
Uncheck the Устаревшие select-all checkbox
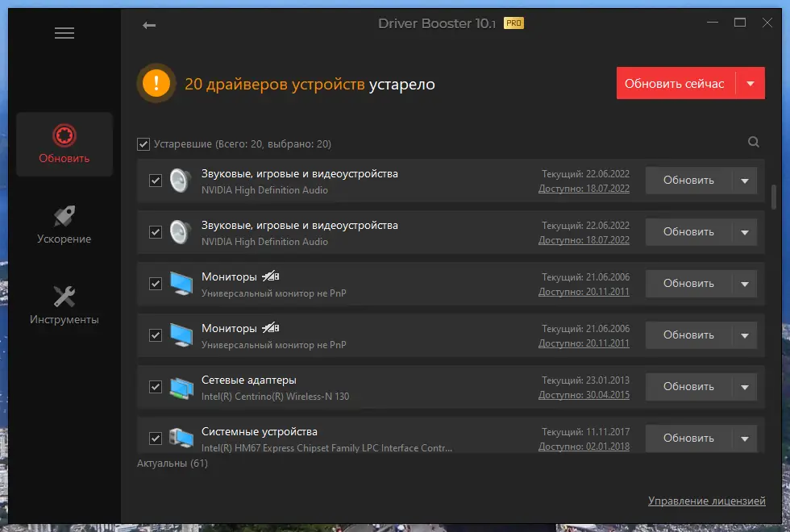143,143
